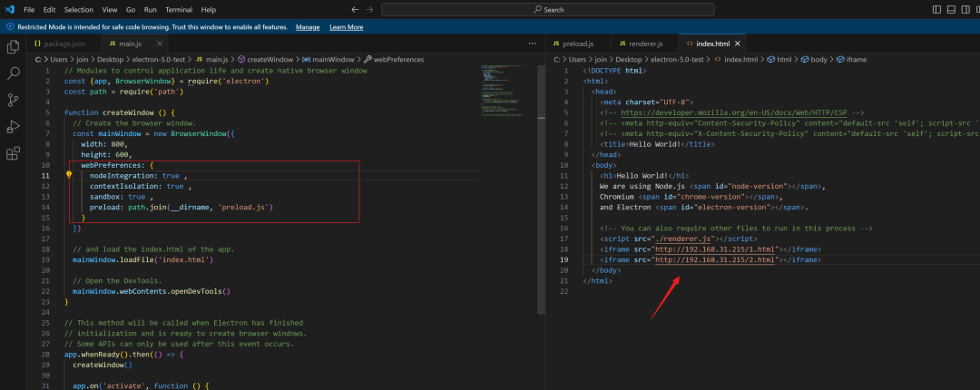
Task: Close the main.js tab
Action: click(x=160, y=44)
